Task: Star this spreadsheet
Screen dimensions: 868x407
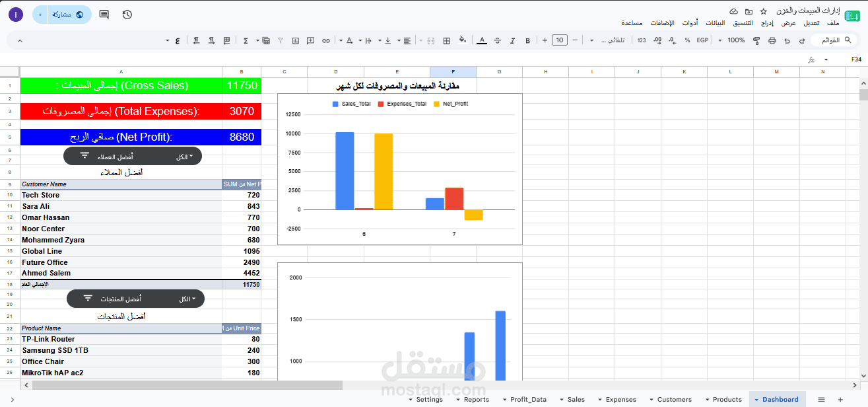Action: (x=764, y=12)
